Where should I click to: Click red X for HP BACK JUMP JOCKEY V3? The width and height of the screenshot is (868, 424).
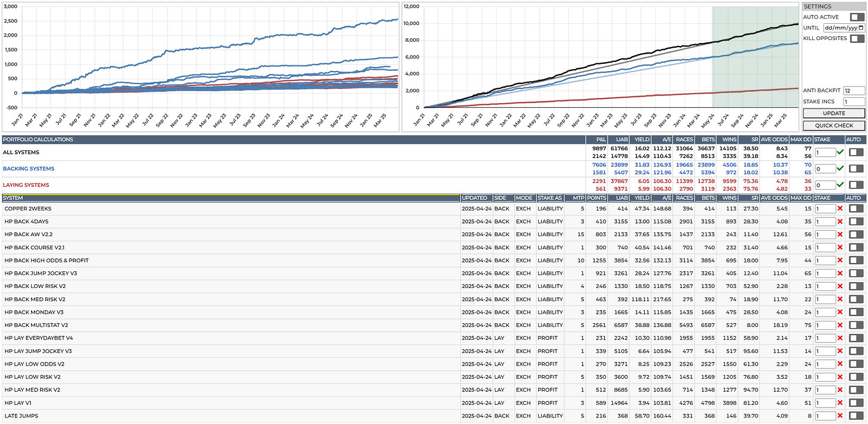pos(840,273)
